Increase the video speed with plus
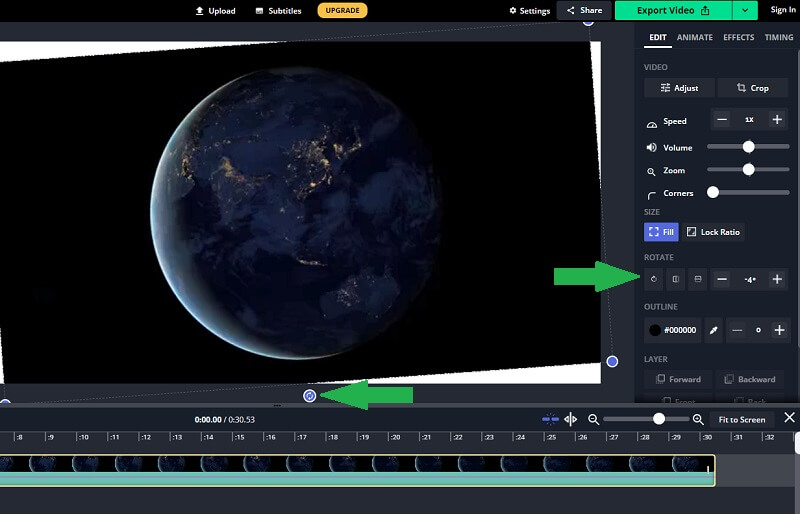Screen dimensions: 800x514 (777, 119)
